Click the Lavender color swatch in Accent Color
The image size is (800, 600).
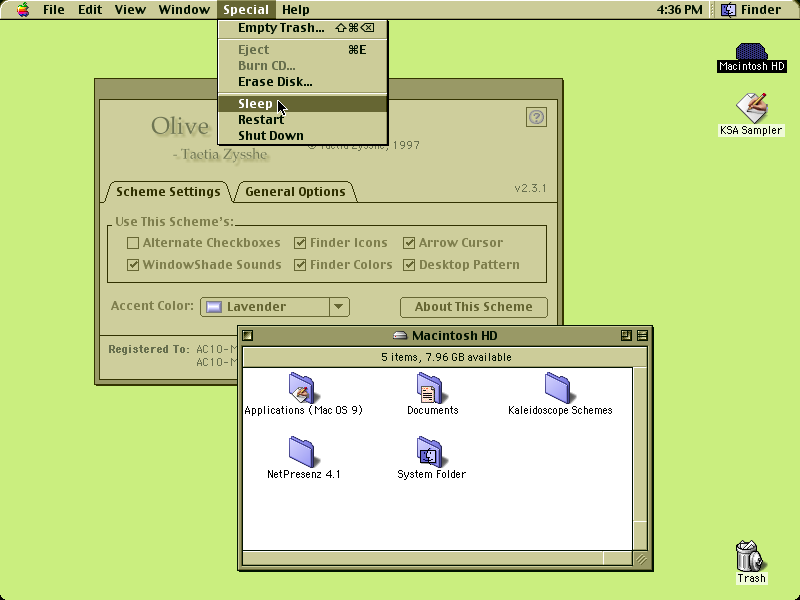(214, 307)
